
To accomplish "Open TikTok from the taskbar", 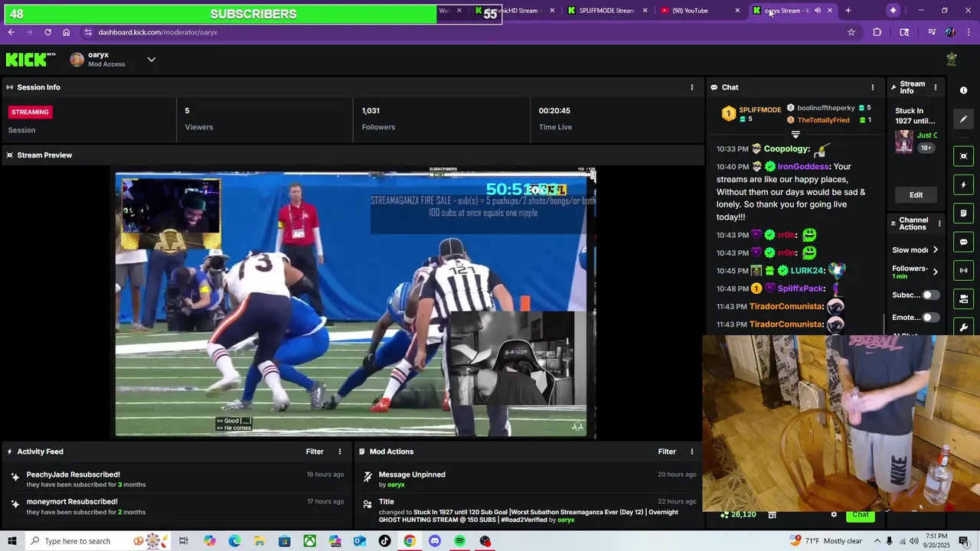I will (x=384, y=541).
